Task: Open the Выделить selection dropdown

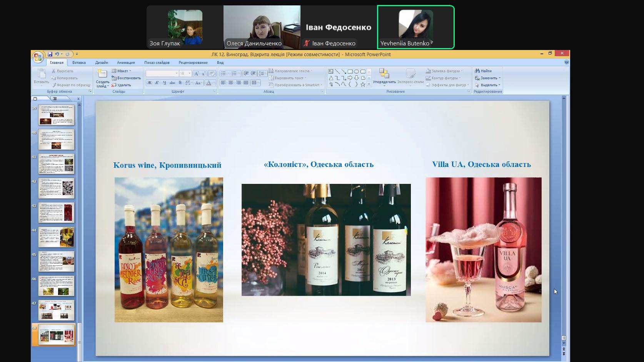Action: tap(487, 85)
